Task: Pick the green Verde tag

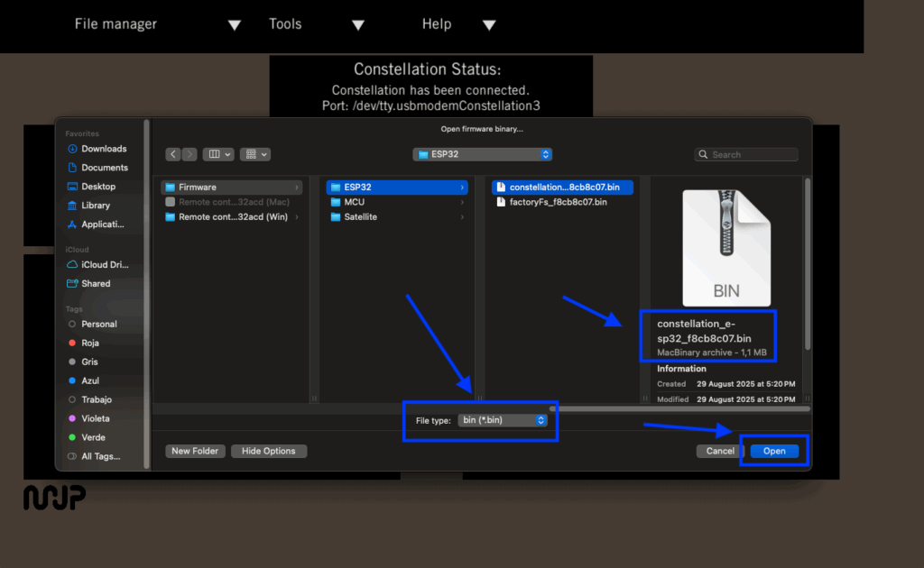Action: coord(93,437)
